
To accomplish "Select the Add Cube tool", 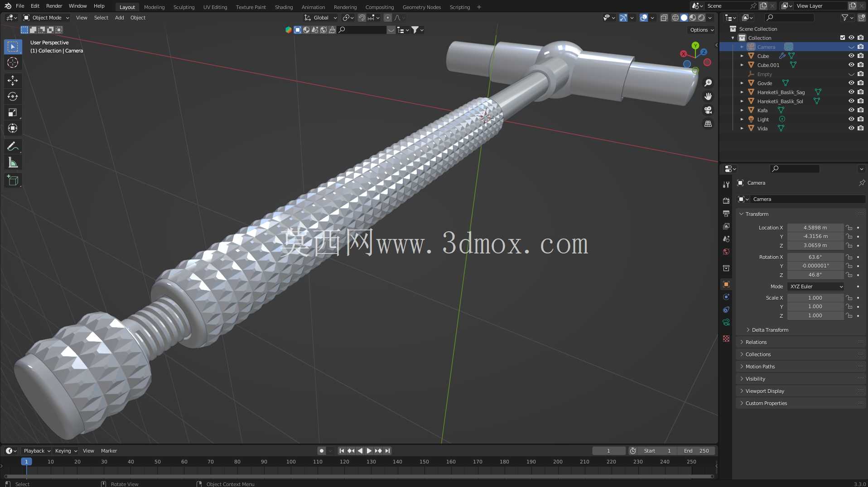I will pyautogui.click(x=13, y=181).
